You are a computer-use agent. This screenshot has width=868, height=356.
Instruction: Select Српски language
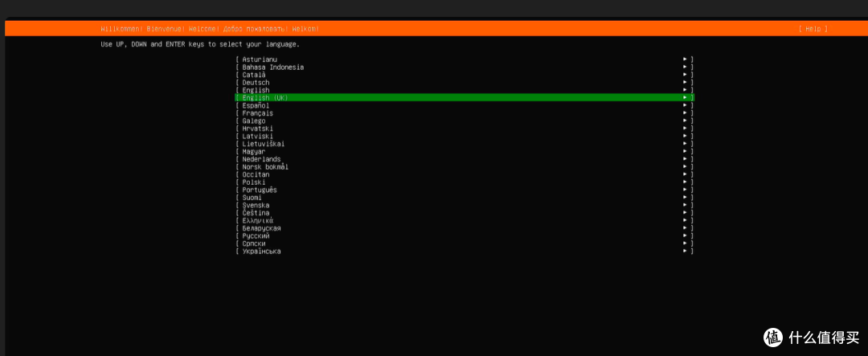coord(465,243)
